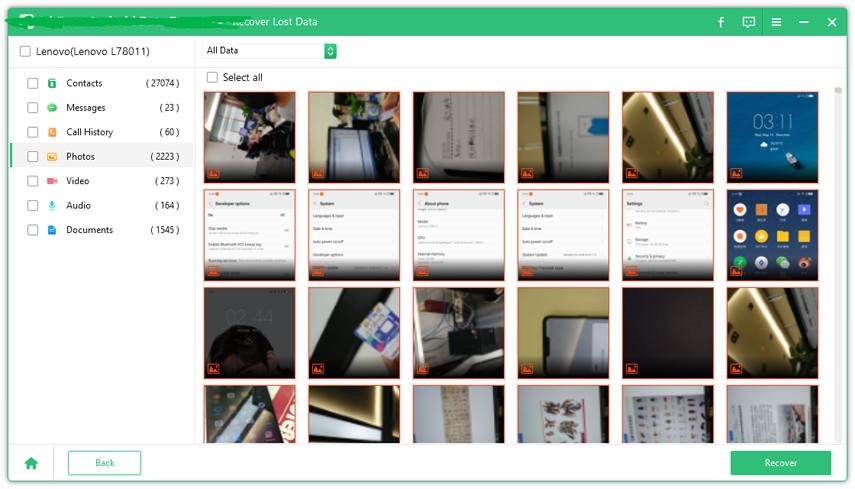Open the feedback chat icon
855x489 pixels.
749,22
